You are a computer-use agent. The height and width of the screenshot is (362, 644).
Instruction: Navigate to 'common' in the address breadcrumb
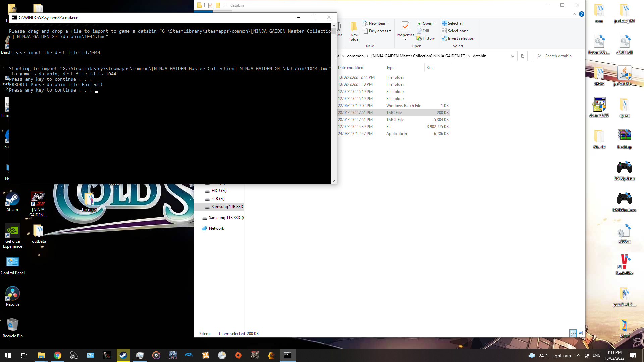pyautogui.click(x=355, y=56)
